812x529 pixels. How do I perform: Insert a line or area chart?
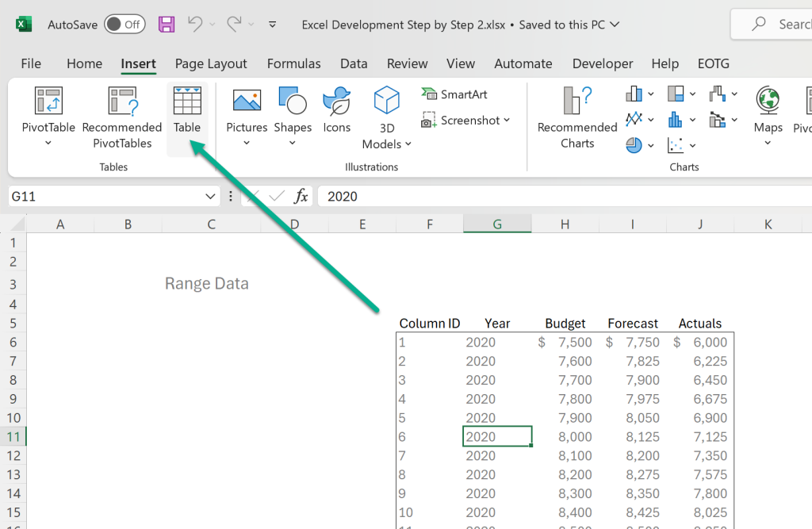pyautogui.click(x=640, y=120)
